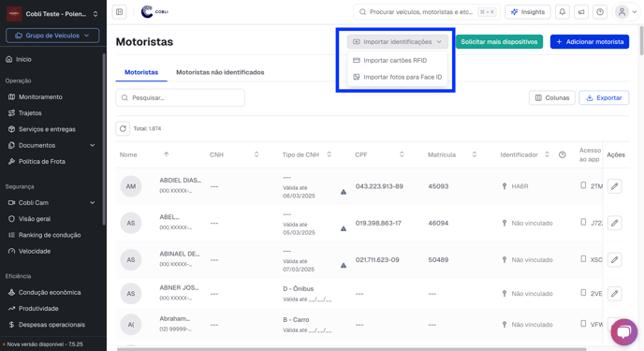The height and width of the screenshot is (351, 644).
Task: Click matrícula 50489 cell
Action: coord(438,259)
